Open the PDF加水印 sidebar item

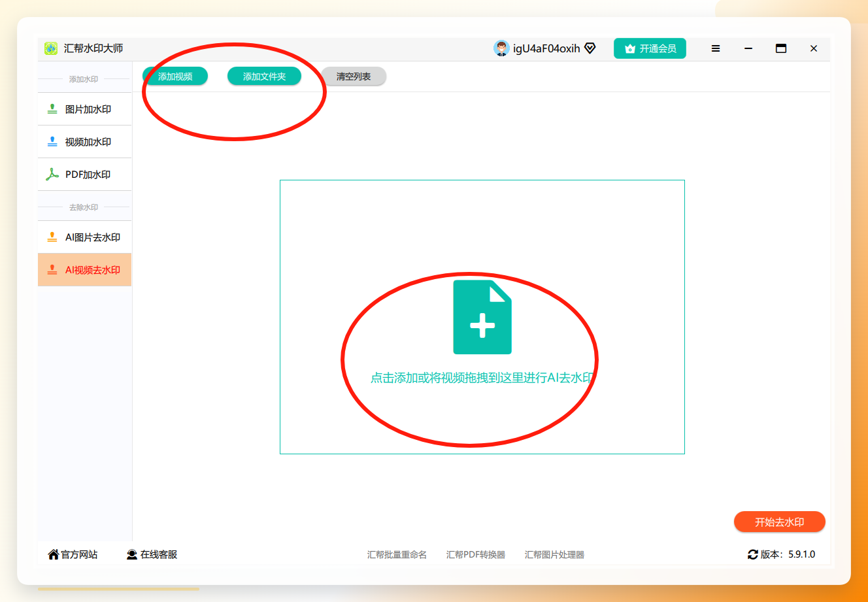(85, 175)
